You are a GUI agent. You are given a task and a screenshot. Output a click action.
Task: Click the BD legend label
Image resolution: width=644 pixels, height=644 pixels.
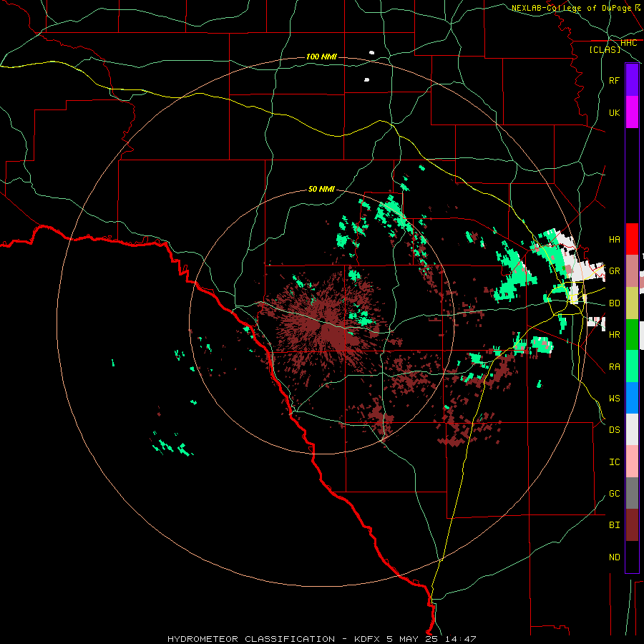[614, 303]
